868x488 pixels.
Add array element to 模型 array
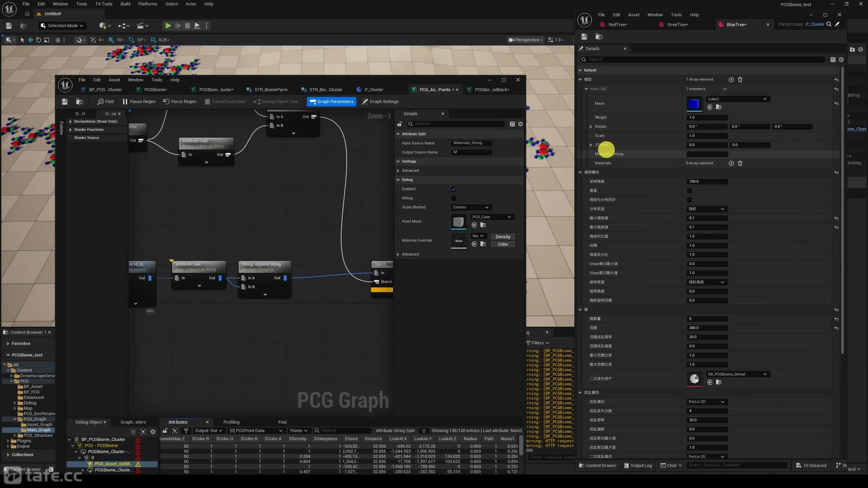point(731,80)
